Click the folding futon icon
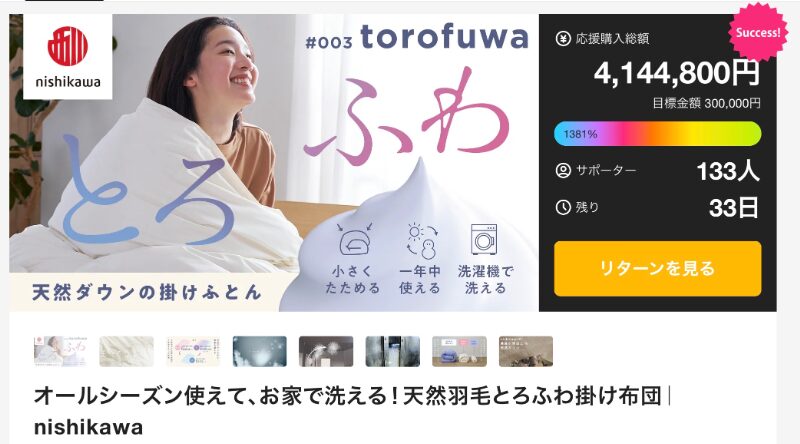This screenshot has height=444, width=800. point(355,239)
